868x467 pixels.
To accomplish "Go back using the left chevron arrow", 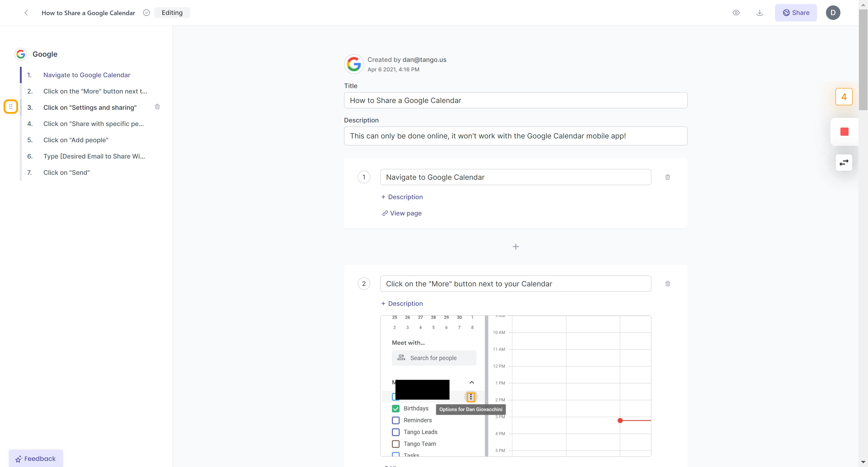I will [x=26, y=13].
